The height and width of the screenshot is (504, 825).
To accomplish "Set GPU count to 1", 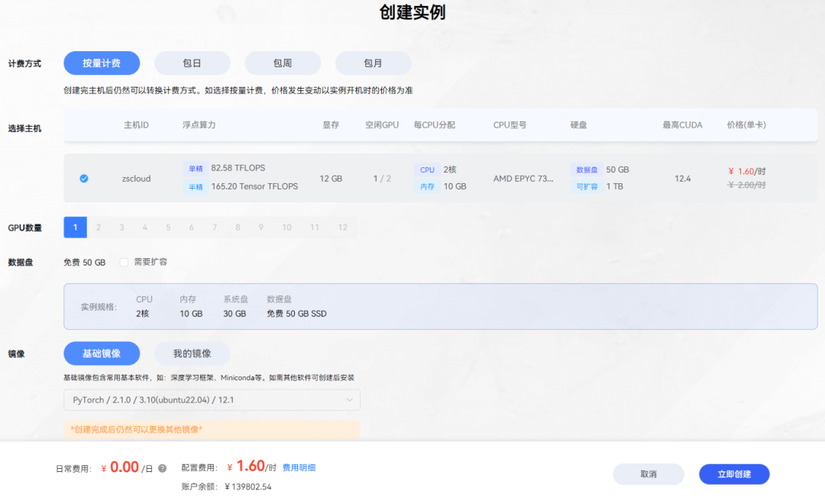I will coord(75,228).
